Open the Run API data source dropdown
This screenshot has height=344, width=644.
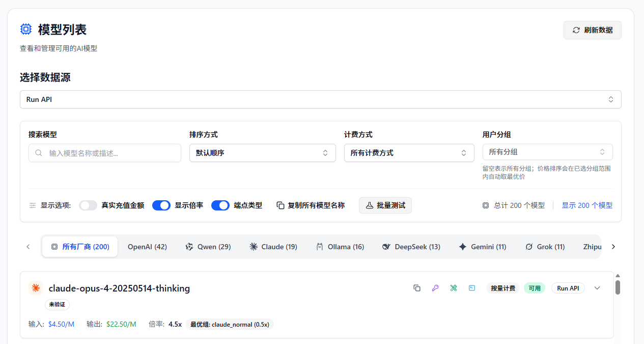point(320,99)
